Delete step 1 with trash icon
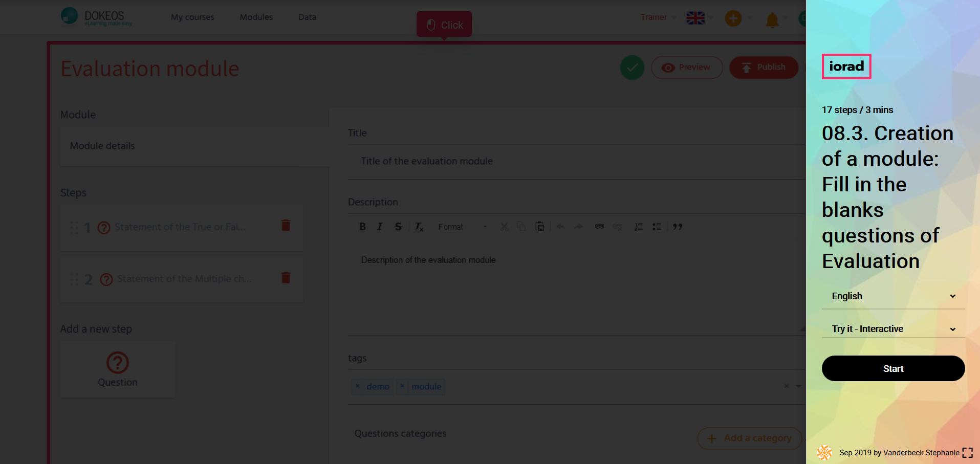Image resolution: width=980 pixels, height=464 pixels. [x=286, y=226]
